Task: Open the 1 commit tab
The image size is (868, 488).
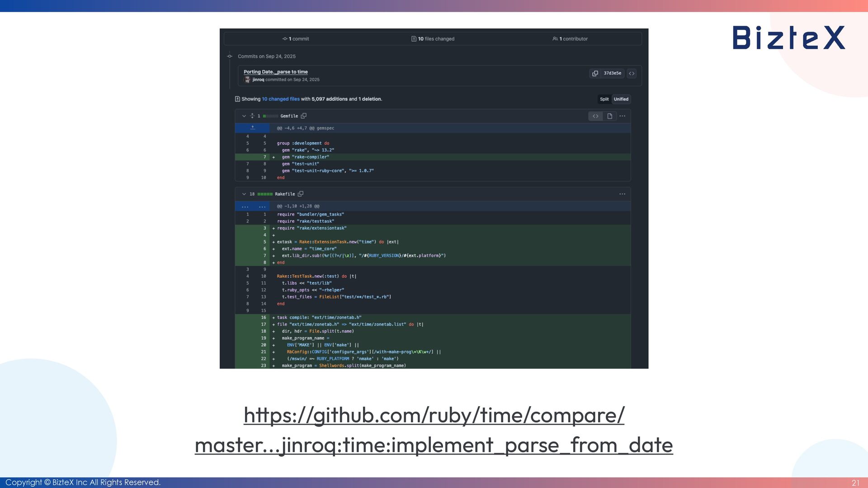Action: coord(296,39)
